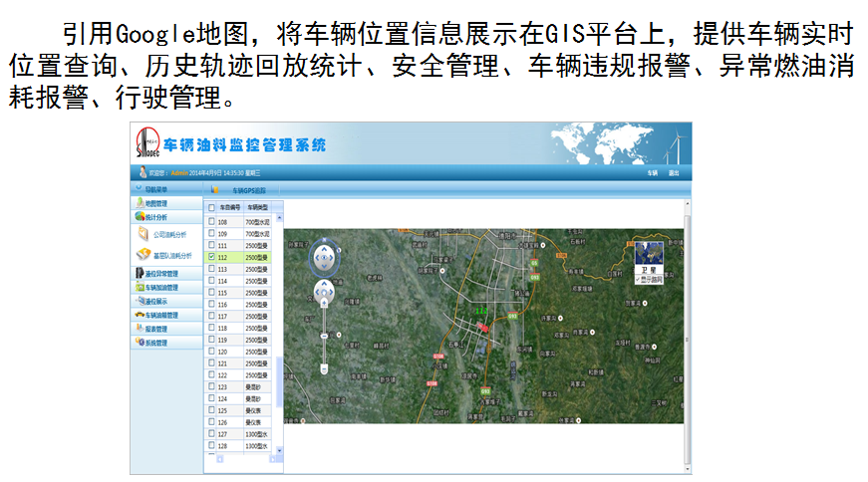Click the admin user avatar icon
The height and width of the screenshot is (482, 868).
(143, 172)
